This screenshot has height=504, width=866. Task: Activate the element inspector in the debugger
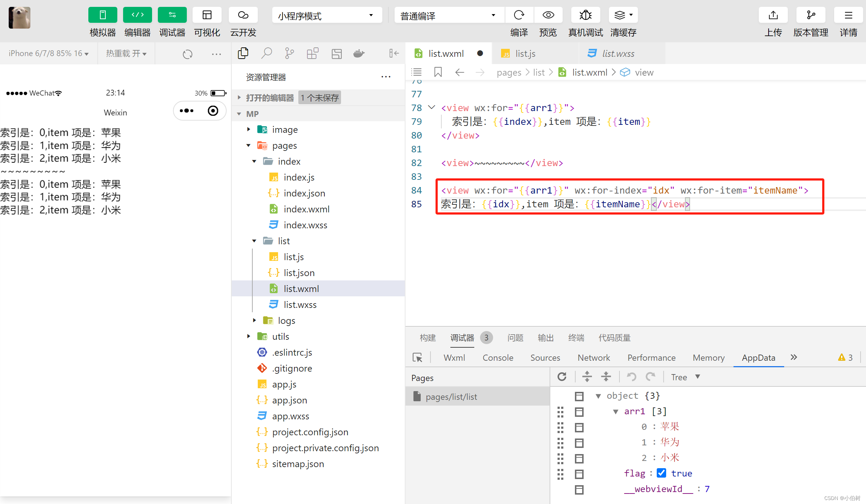tap(418, 357)
